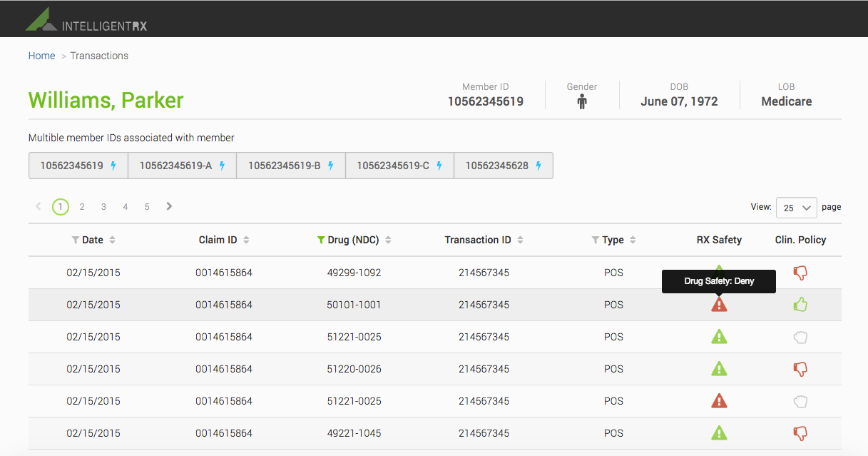Click the red RX Safety warning for 51221-0025

719,401
